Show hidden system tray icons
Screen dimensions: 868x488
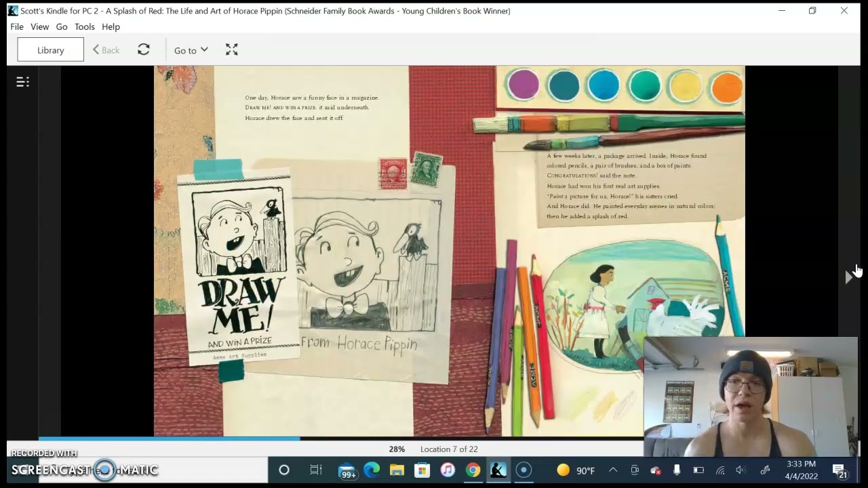pyautogui.click(x=613, y=470)
